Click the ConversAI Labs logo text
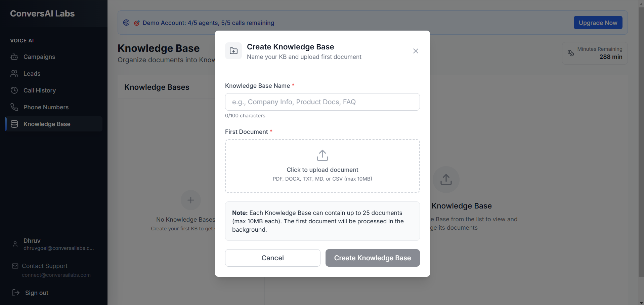 (42, 13)
